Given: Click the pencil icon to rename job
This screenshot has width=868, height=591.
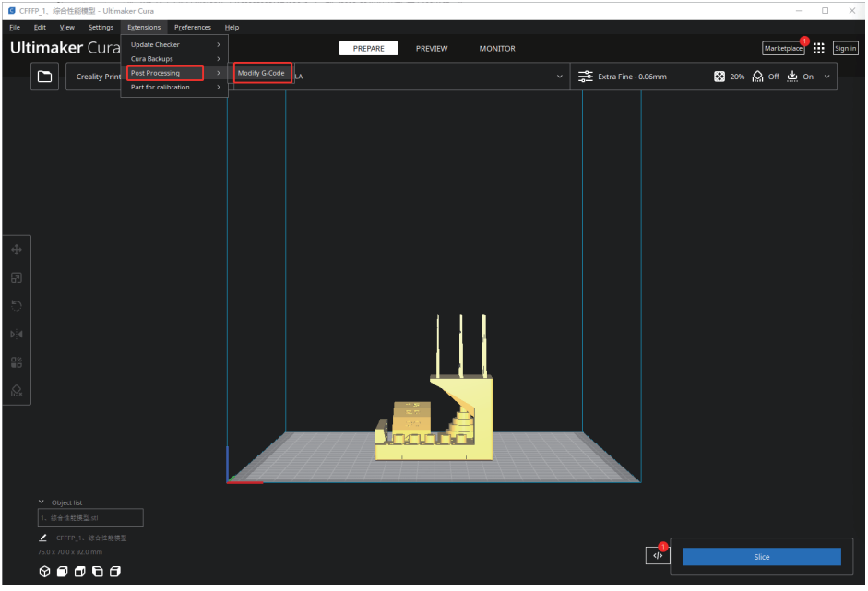Looking at the screenshot, I should click(x=43, y=538).
